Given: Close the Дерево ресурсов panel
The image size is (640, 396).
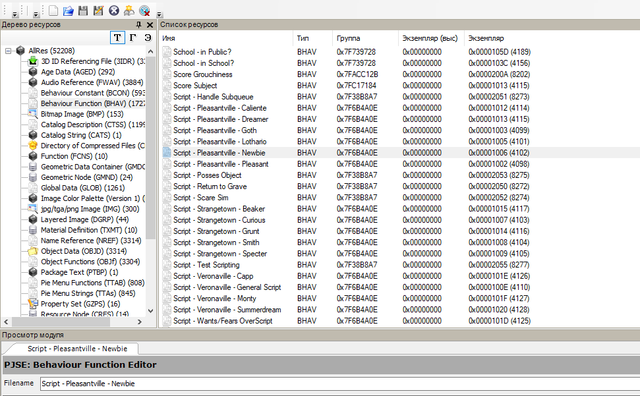Looking at the screenshot, I should [150, 25].
